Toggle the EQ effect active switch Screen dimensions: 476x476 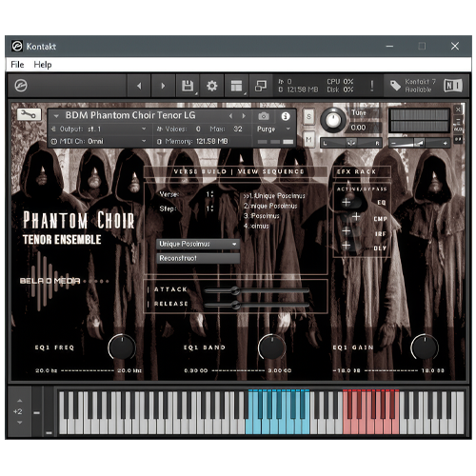pos(347,202)
